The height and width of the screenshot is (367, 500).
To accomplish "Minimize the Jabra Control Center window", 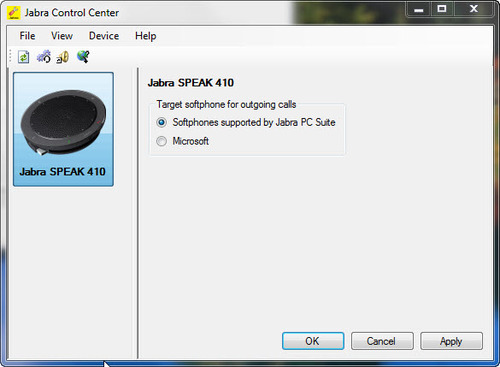I will (x=419, y=9).
